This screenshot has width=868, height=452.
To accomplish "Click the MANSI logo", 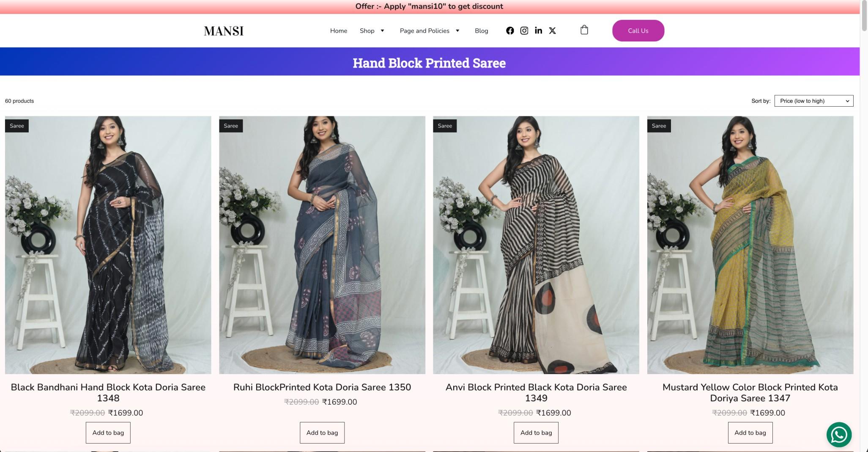I will pyautogui.click(x=224, y=31).
